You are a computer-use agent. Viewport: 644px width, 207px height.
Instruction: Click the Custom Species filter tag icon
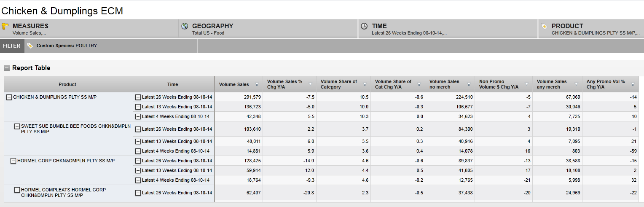coord(30,46)
